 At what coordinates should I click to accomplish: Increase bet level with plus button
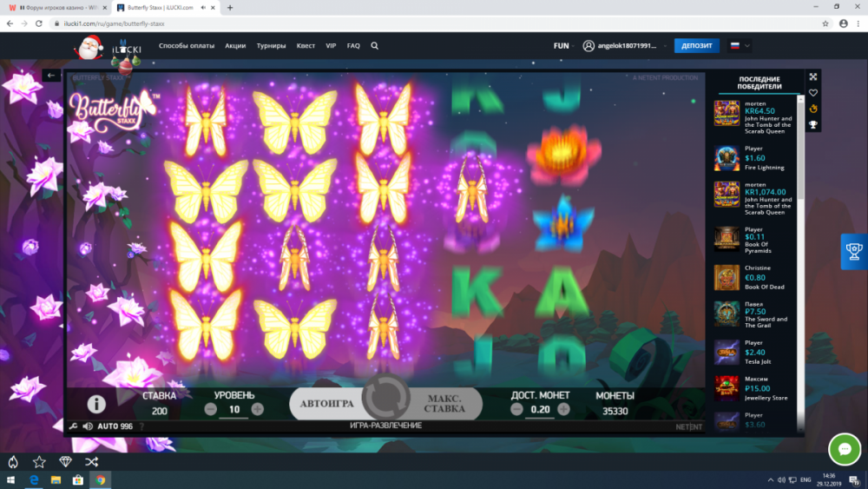[258, 409]
